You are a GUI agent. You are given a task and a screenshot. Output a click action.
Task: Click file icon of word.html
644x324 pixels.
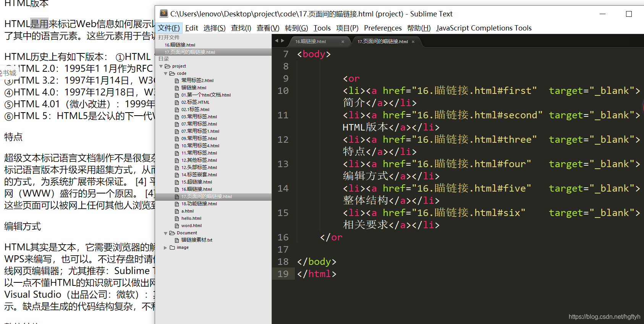177,226
